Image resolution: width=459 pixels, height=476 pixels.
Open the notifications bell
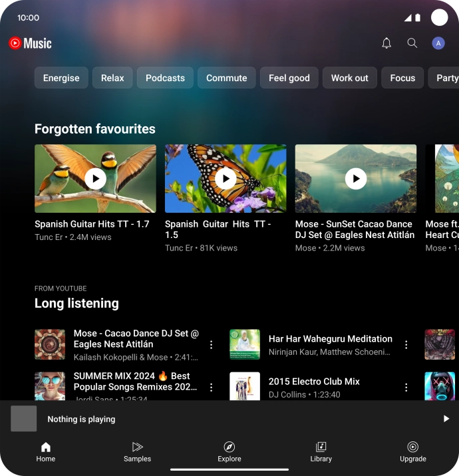386,43
